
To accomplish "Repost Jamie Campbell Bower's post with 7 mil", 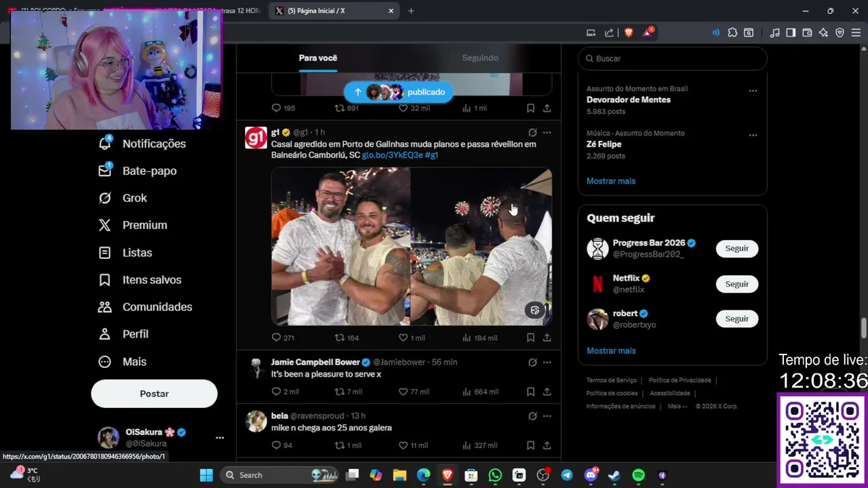I will pos(349,392).
